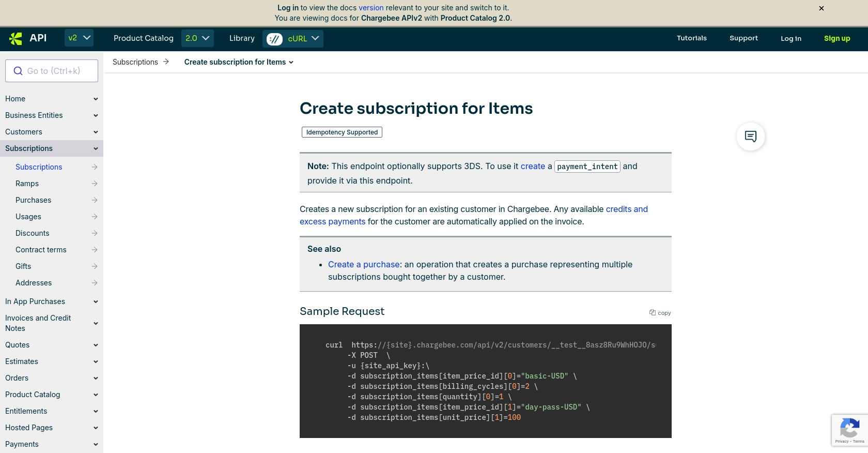Click arrow icon next to Purchases
Screen dimensions: 868x453
(x=95, y=200)
